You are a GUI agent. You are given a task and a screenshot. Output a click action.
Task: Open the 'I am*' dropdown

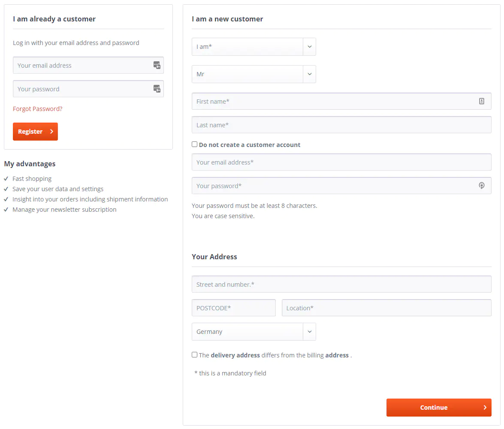(254, 47)
